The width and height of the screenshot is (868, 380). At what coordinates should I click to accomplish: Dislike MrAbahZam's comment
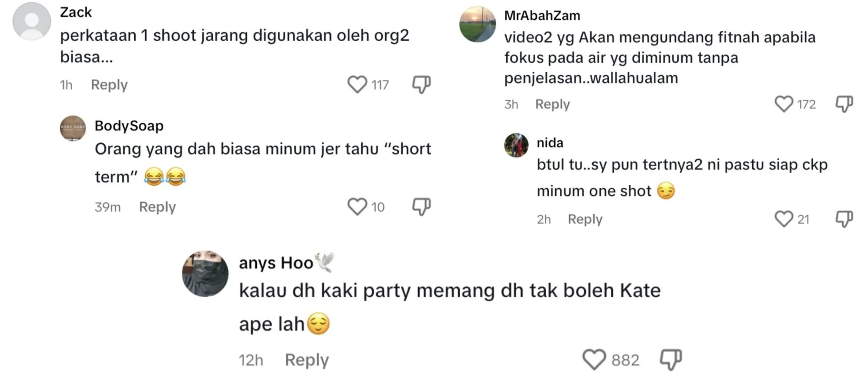coord(844,104)
